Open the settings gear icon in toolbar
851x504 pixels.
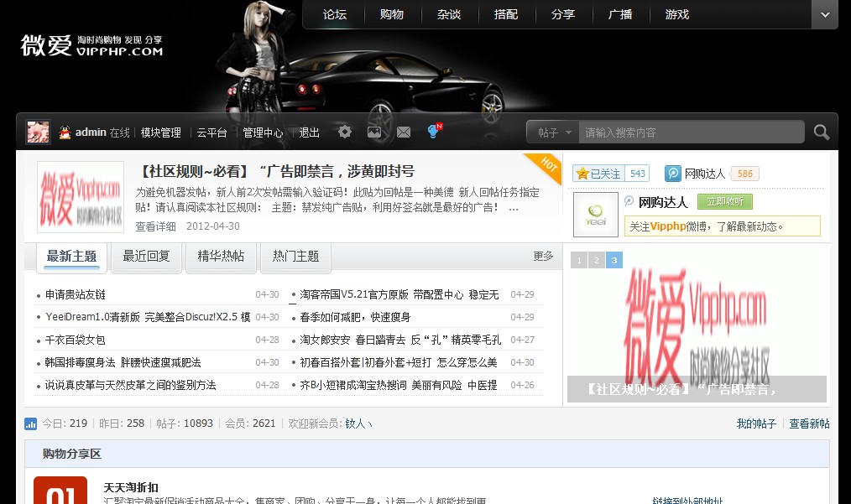tap(344, 132)
